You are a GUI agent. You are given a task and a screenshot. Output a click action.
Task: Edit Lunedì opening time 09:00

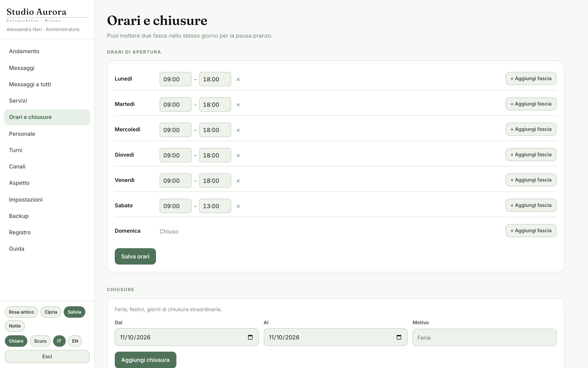click(175, 79)
